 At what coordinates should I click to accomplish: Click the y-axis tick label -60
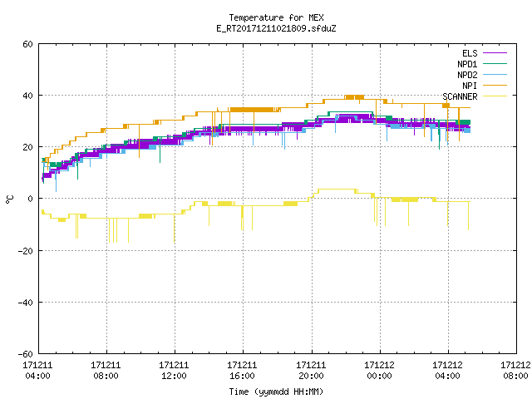tap(26, 354)
